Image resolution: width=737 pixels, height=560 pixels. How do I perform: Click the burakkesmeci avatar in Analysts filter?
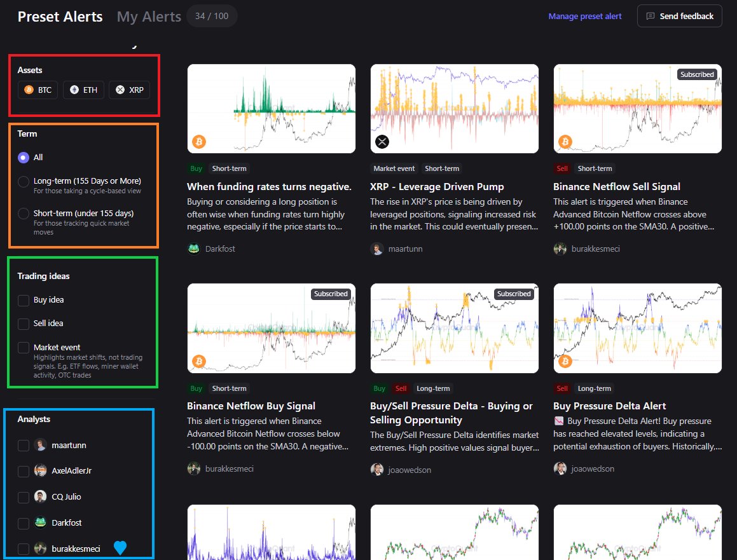pyautogui.click(x=41, y=549)
